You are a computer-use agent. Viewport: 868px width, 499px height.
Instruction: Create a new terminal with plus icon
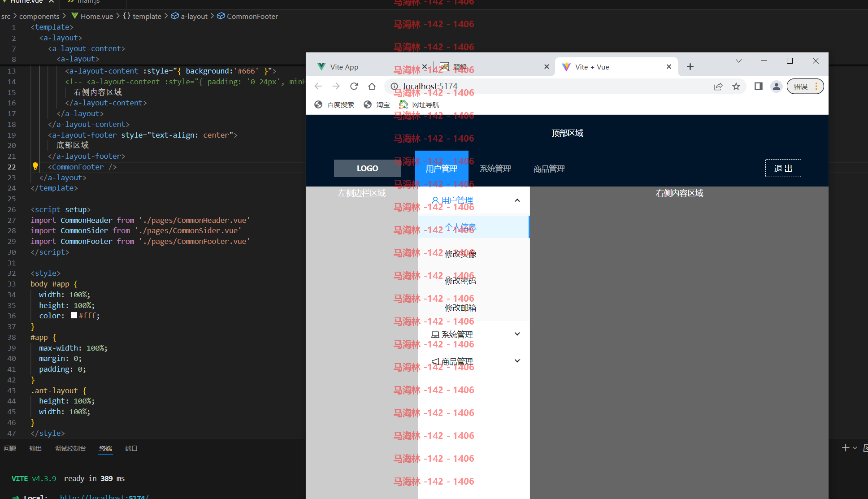845,448
